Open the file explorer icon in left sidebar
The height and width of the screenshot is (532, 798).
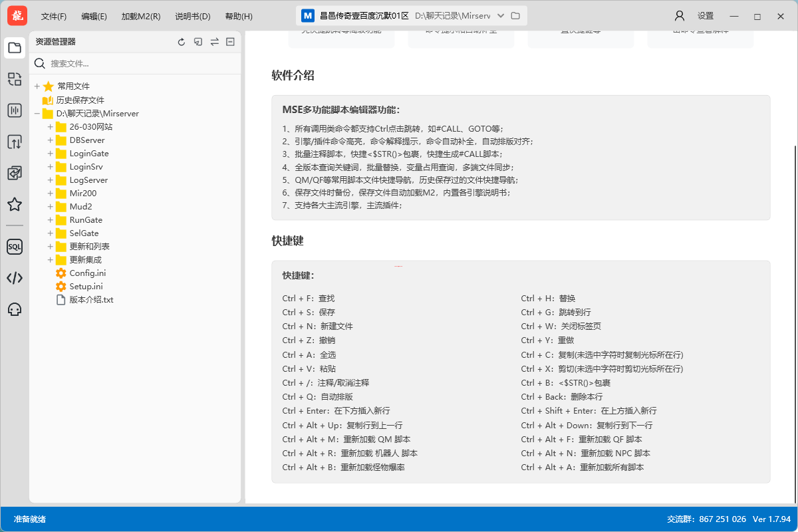(x=14, y=47)
